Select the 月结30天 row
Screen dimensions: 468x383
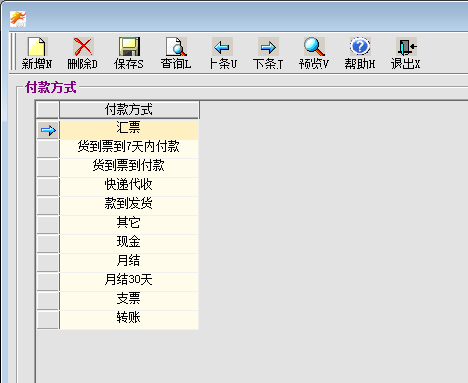click(129, 282)
